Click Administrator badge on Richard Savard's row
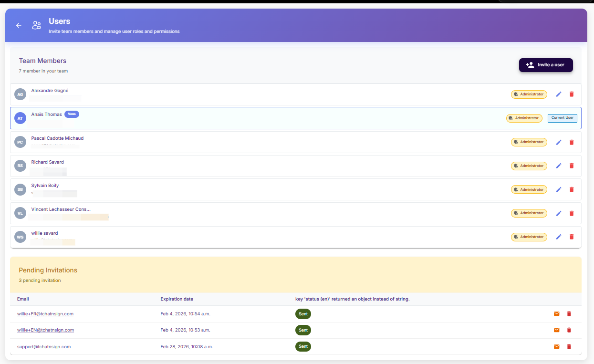This screenshot has height=364, width=594. tap(529, 166)
